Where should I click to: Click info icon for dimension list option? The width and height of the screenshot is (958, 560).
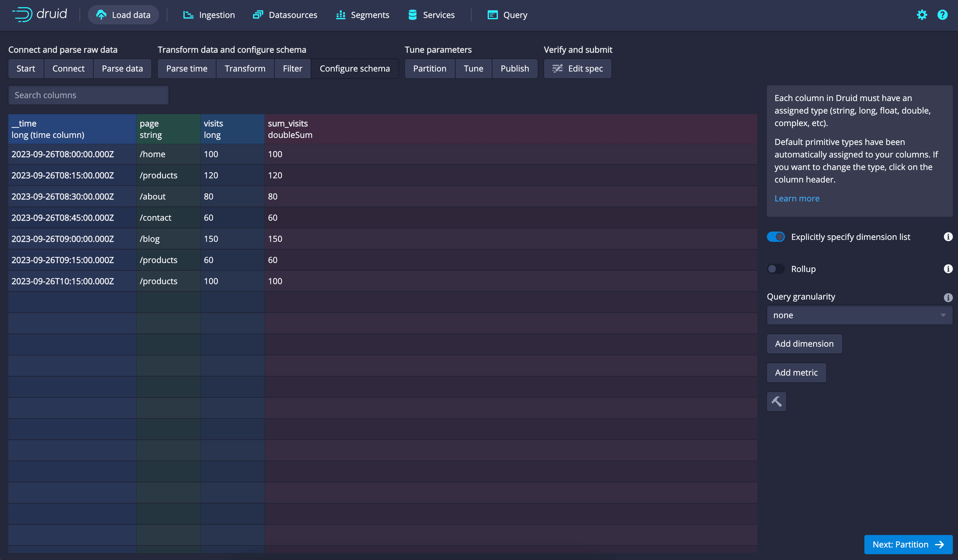pos(948,237)
